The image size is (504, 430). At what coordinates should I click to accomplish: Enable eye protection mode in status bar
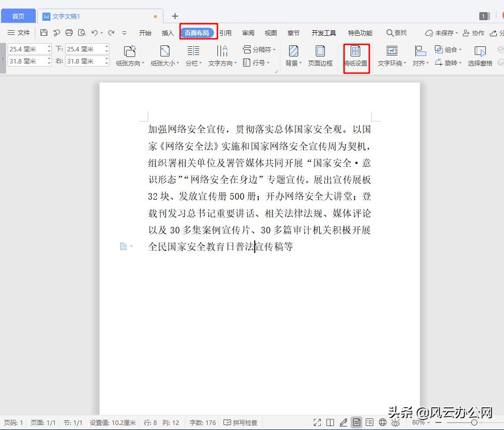tap(395, 422)
